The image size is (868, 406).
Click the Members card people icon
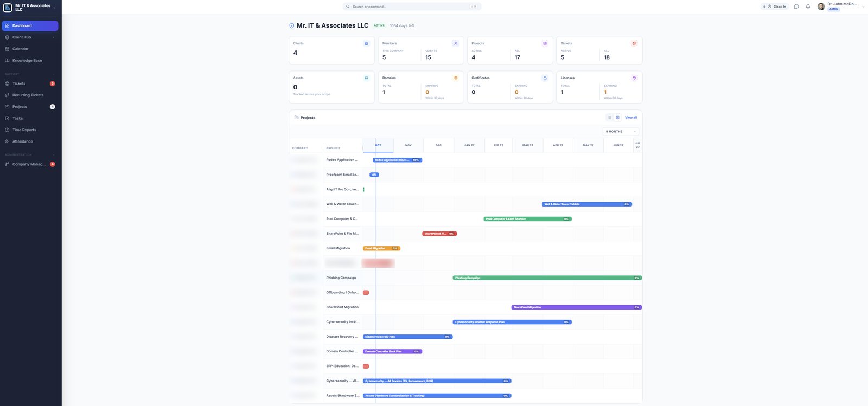(x=456, y=43)
